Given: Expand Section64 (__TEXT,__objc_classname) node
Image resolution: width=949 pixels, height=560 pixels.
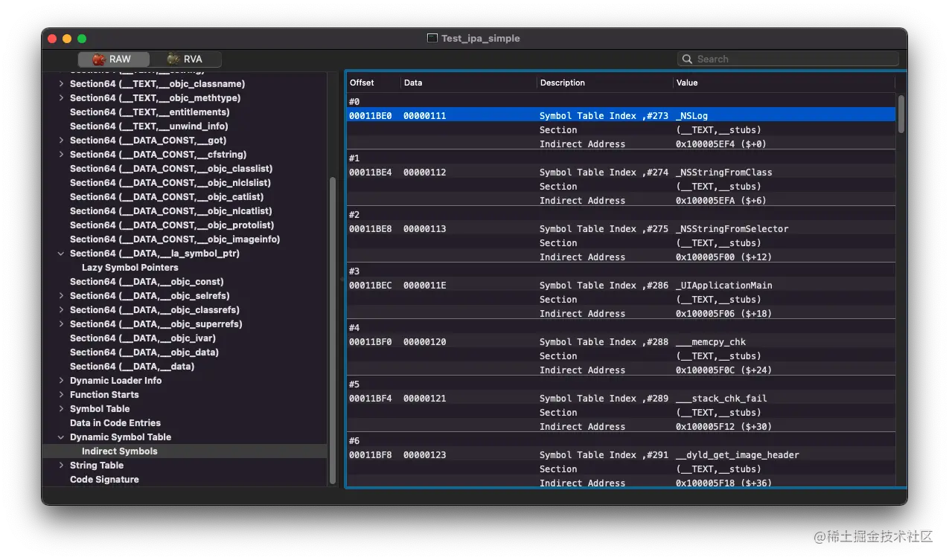Looking at the screenshot, I should (61, 84).
